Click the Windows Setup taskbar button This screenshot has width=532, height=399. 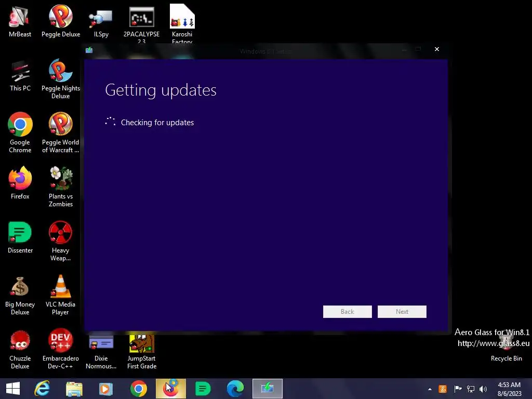pyautogui.click(x=268, y=389)
